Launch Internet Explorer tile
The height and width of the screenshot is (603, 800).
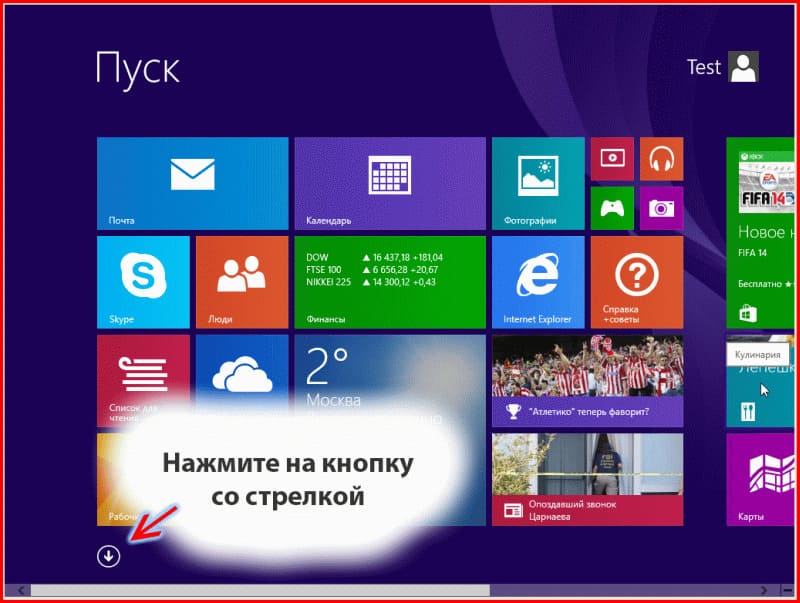(x=538, y=282)
